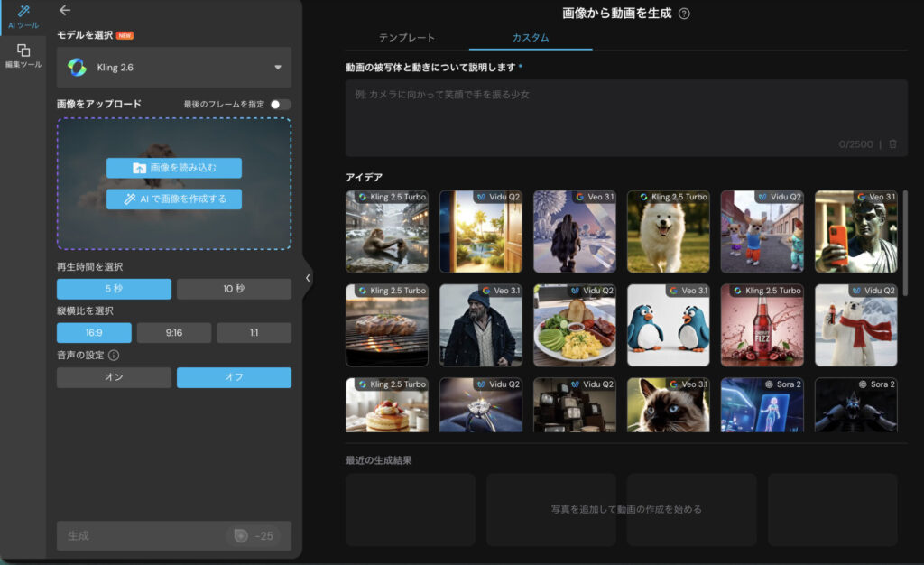Click the back arrow icon
The image size is (924, 565).
pyautogui.click(x=64, y=10)
